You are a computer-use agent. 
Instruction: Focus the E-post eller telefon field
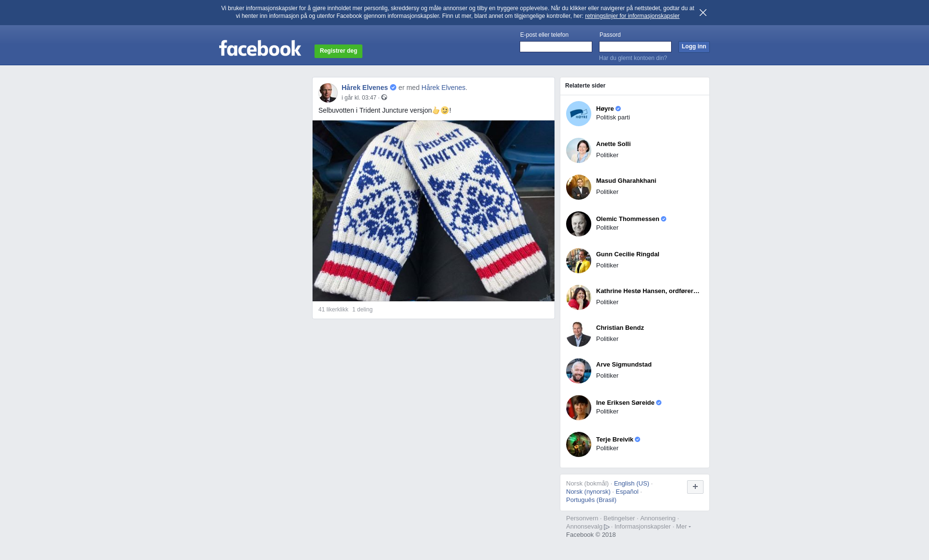click(x=556, y=46)
